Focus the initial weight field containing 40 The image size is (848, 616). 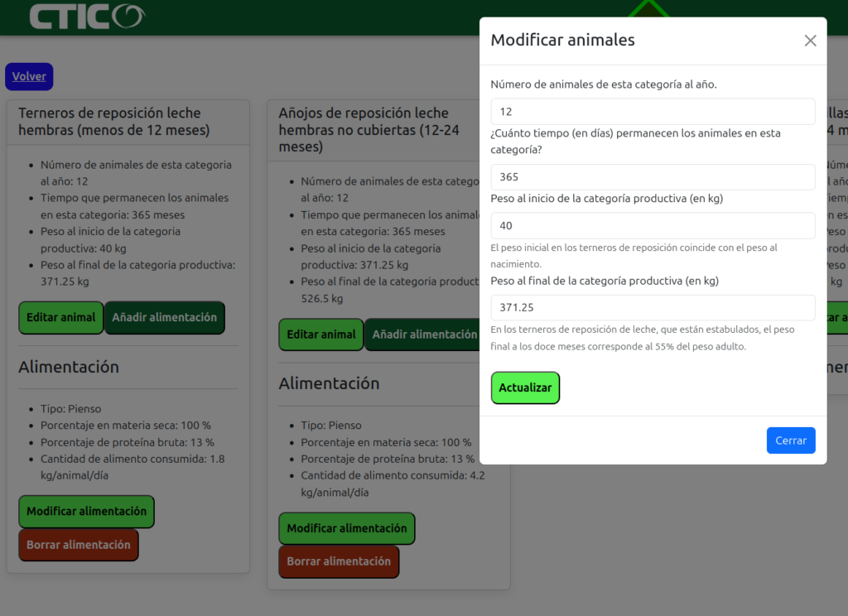click(x=653, y=225)
